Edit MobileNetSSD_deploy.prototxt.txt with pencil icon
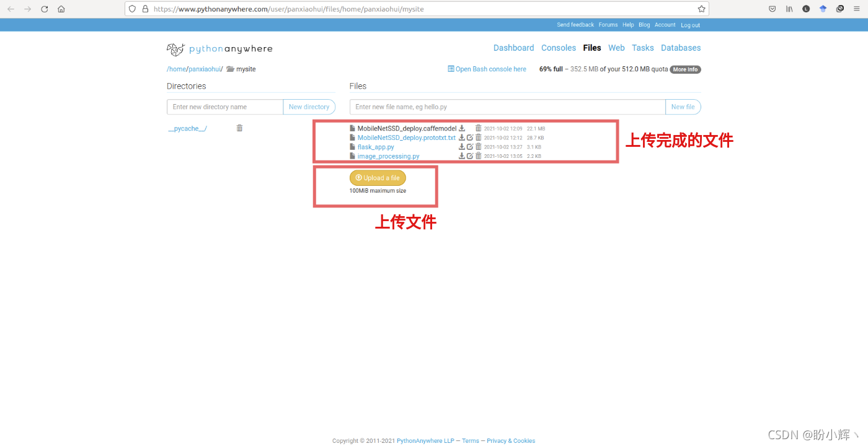The height and width of the screenshot is (446, 868). point(470,138)
